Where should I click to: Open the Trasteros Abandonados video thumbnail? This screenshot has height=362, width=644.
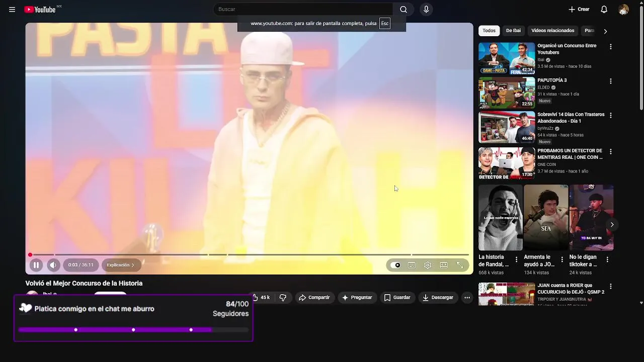pyautogui.click(x=507, y=127)
